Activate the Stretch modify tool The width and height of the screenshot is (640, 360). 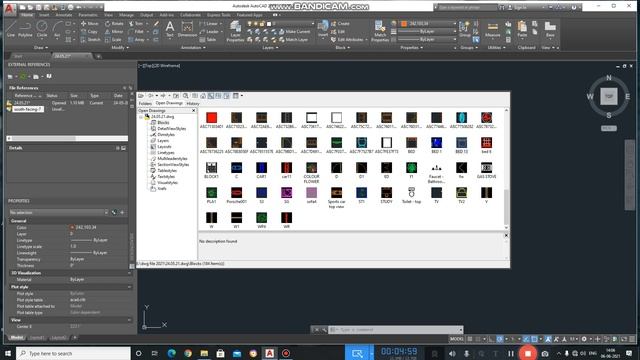click(x=90, y=40)
